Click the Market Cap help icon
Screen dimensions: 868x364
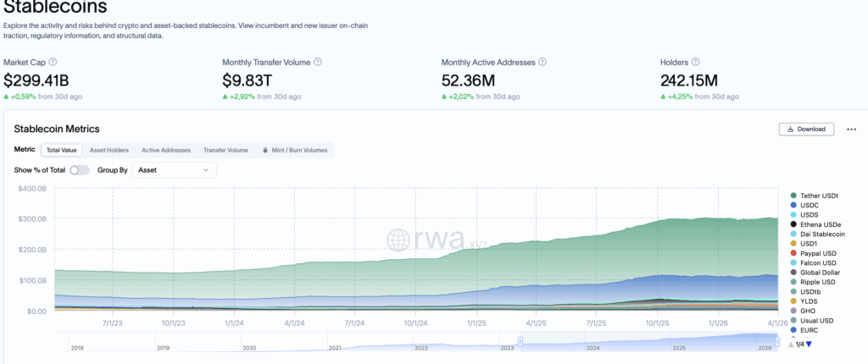(53, 63)
